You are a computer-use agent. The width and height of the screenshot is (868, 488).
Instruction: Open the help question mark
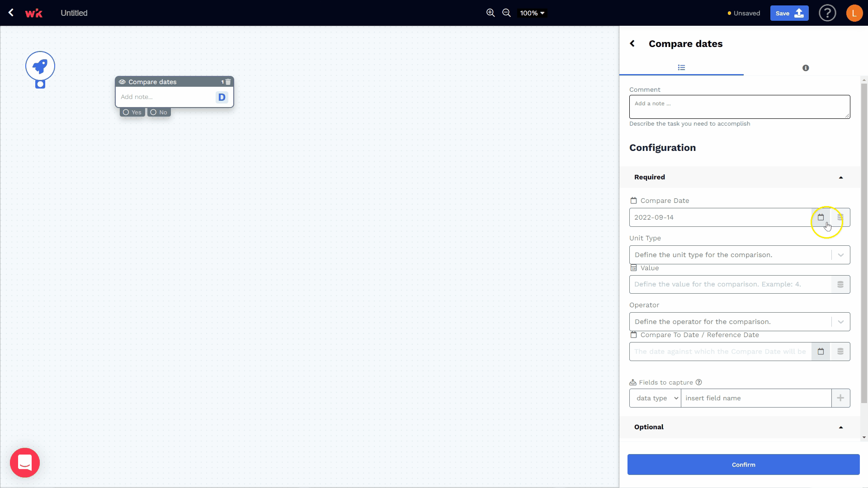click(827, 13)
